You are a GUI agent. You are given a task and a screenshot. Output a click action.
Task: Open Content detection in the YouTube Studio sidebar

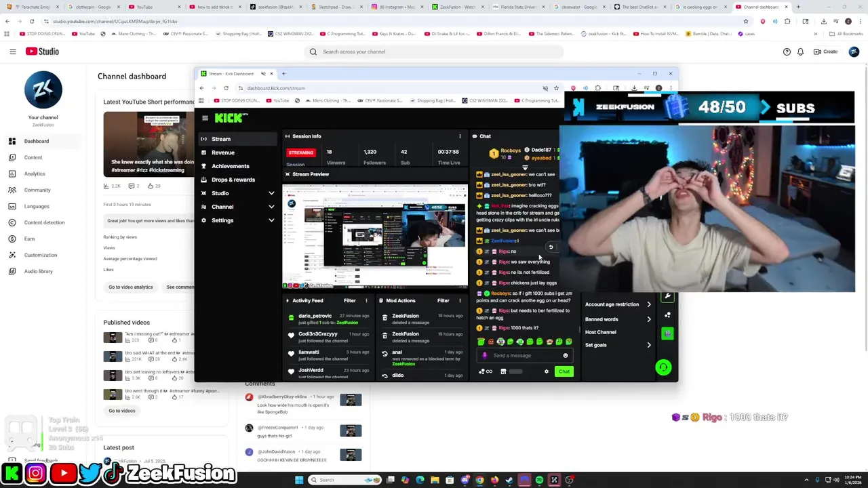pyautogui.click(x=44, y=222)
